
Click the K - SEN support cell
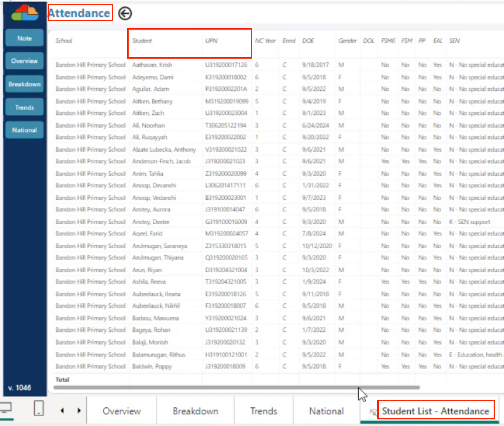coord(470,222)
